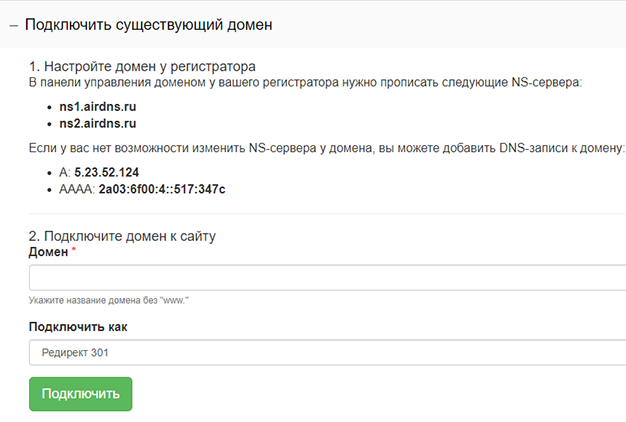Open the "Подключить как" dropdown with Редирект 301
626x422 pixels.
327,353
